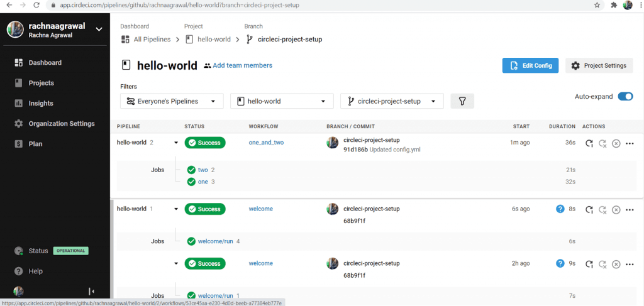Cancel workflow icon in 2h ago row
644x306 pixels.
(616, 264)
